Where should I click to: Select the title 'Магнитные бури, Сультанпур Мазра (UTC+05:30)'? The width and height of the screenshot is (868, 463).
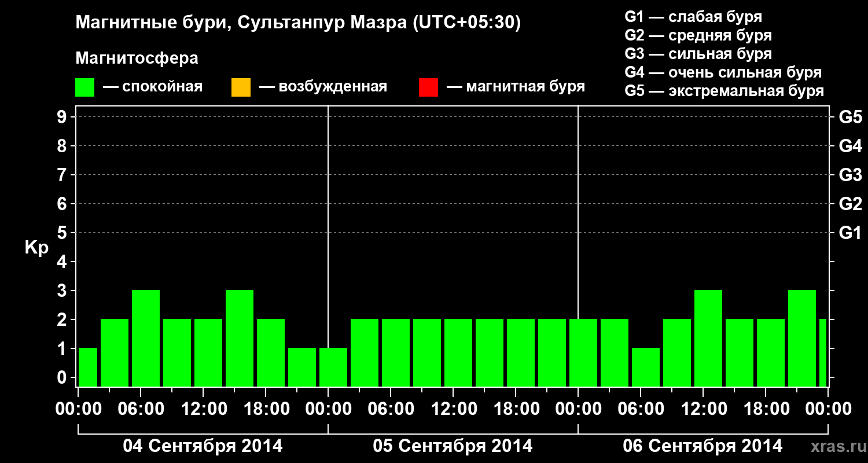click(x=298, y=23)
